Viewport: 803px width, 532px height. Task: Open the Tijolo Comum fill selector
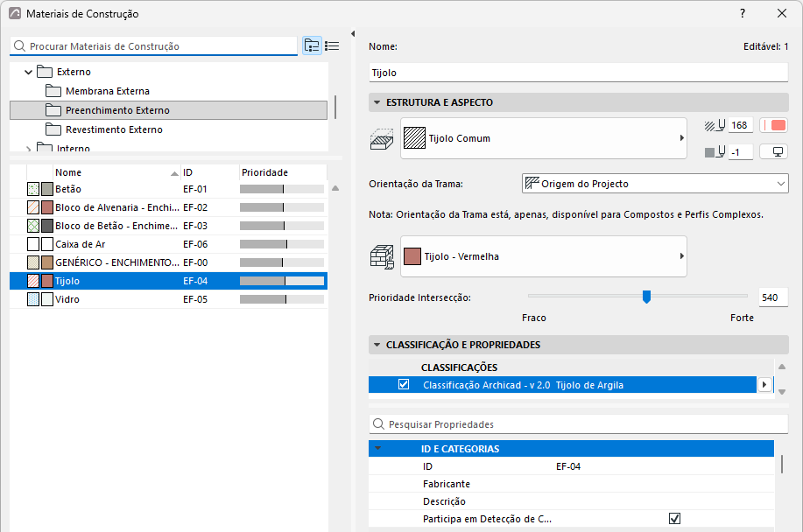[543, 138]
